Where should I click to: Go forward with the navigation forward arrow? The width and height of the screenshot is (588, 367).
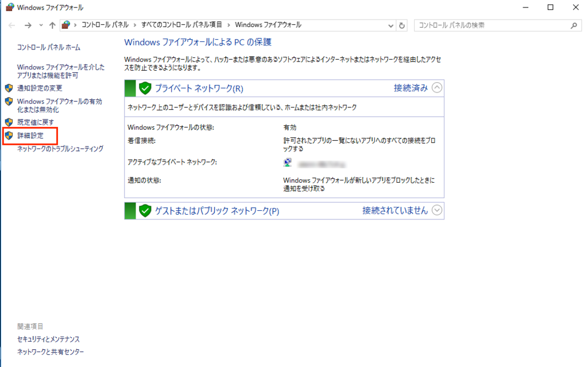[28, 25]
